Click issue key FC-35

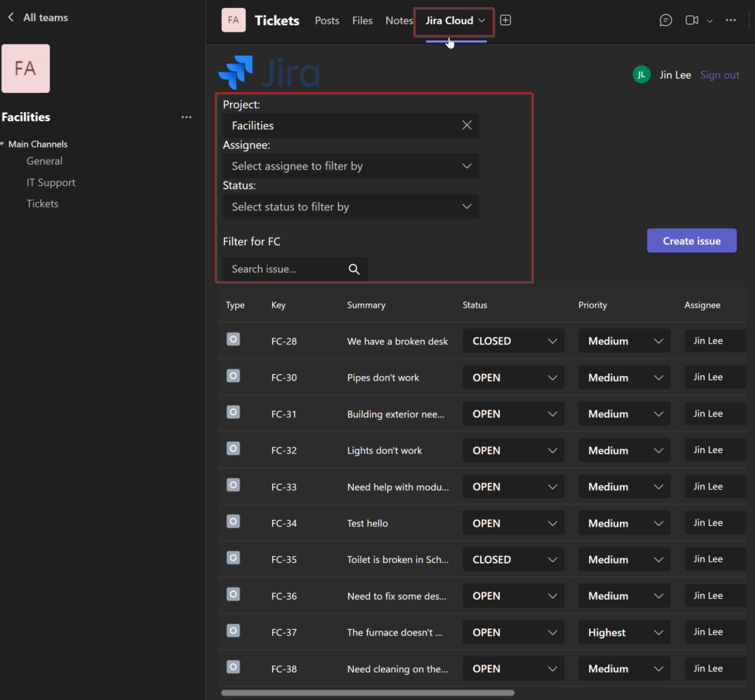[x=284, y=560]
